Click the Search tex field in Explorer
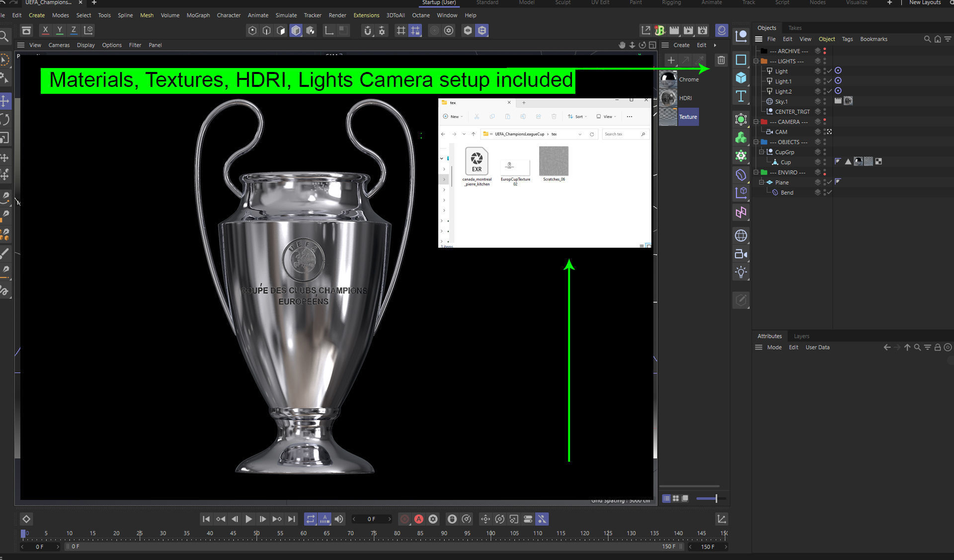This screenshot has width=954, height=560. click(625, 134)
